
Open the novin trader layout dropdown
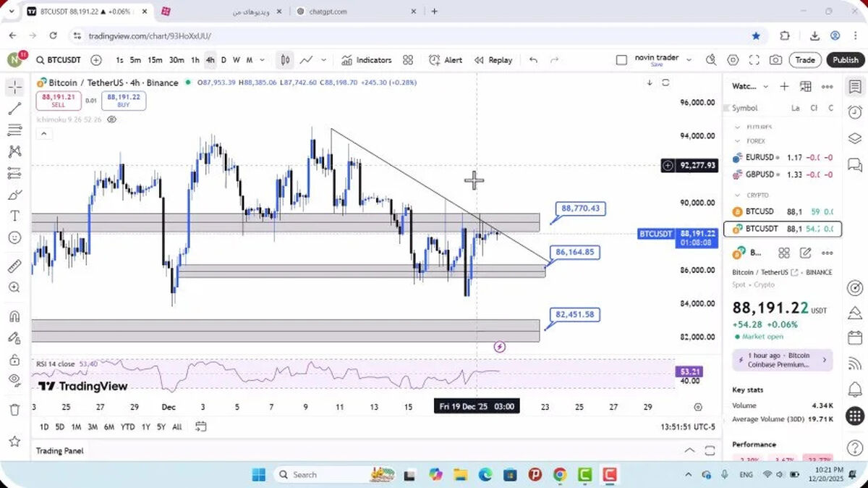click(x=689, y=59)
